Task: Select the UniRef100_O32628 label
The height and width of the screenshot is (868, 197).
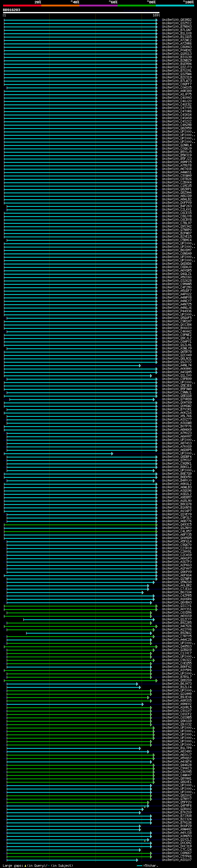Action: tap(177, 281)
